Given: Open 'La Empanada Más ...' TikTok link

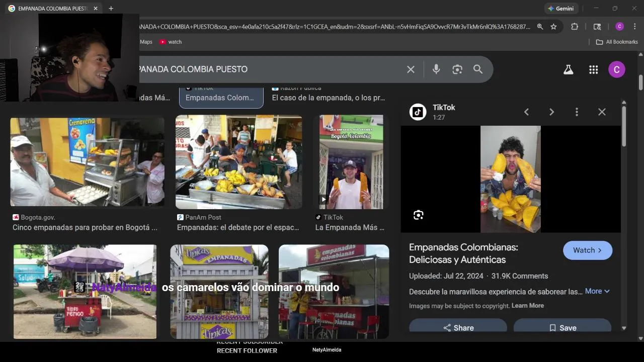Looking at the screenshot, I should point(350,227).
